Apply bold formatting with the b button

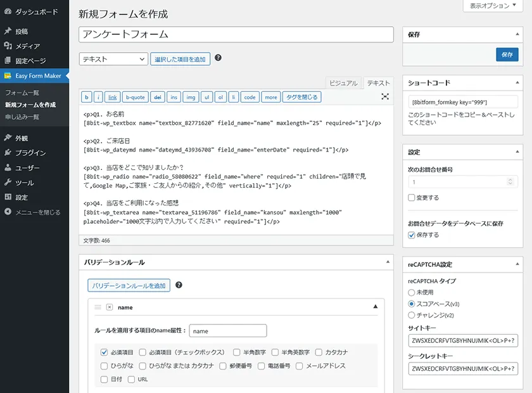pyautogui.click(x=85, y=97)
